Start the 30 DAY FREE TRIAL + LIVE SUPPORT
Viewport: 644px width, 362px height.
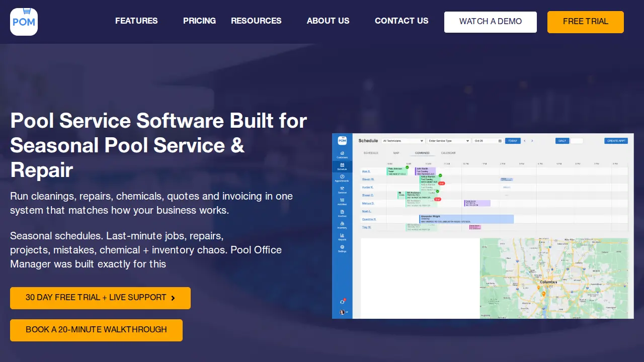coord(100,298)
